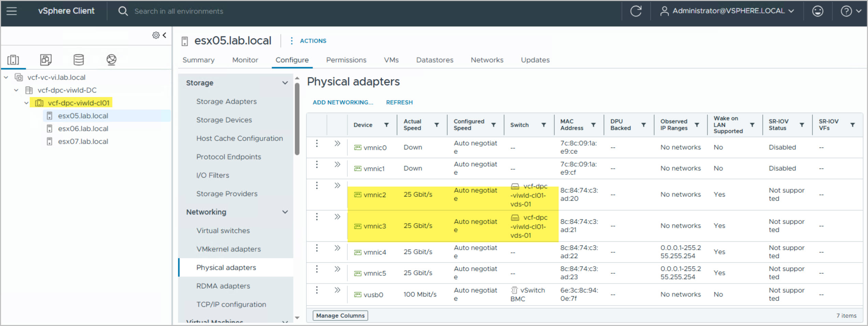Open the help question mark menu

[851, 11]
